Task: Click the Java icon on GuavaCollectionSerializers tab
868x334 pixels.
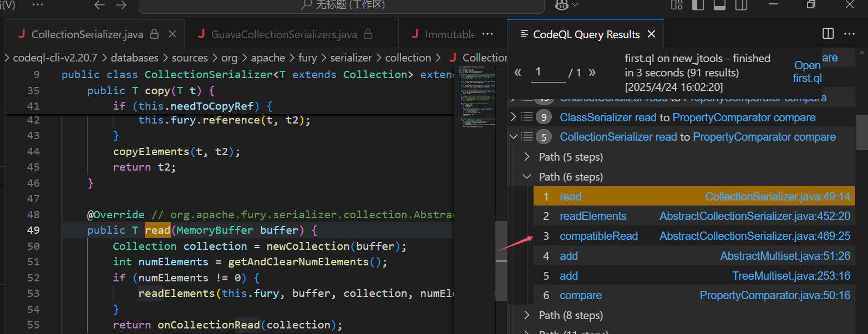Action: click(x=201, y=34)
